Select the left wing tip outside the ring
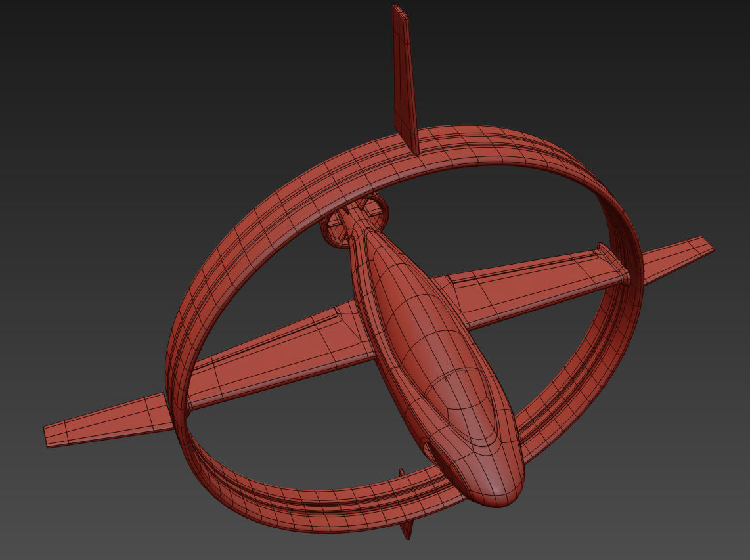Screen dimensions: 750x560 click(x=108, y=421)
